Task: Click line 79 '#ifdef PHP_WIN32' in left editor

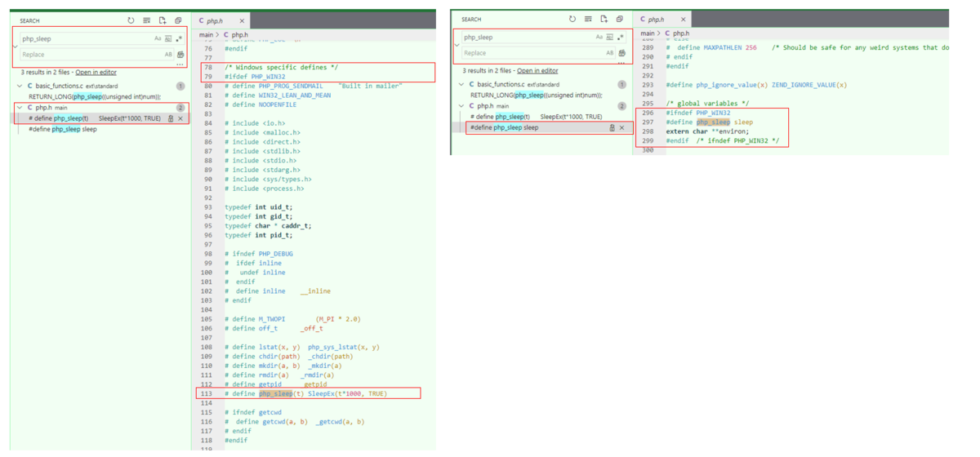Action: (255, 77)
